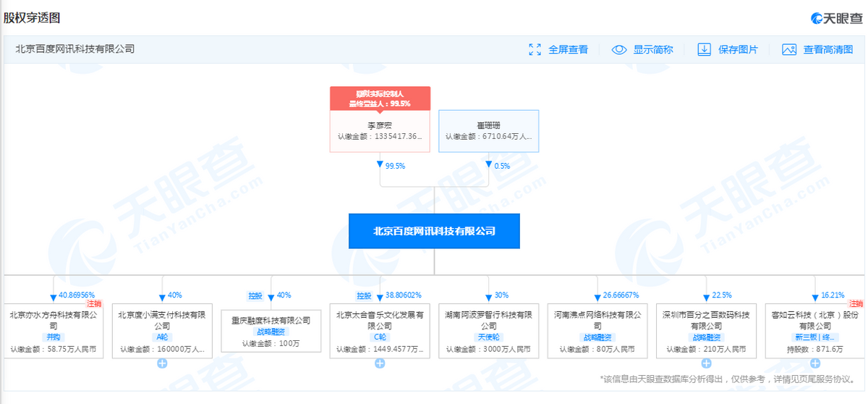Screen dimensions: 868x404
Task: Click 战略融资 tag under 河南沸点网络
Action: (597, 337)
